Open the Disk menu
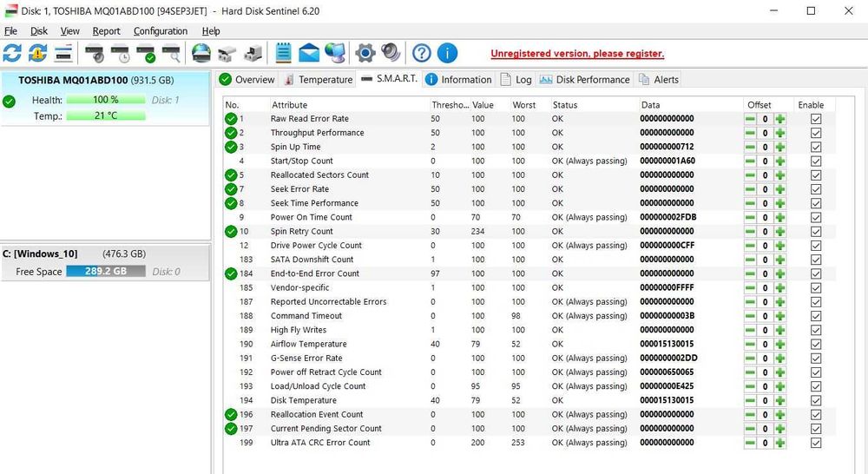The height and width of the screenshot is (474, 868). point(39,31)
